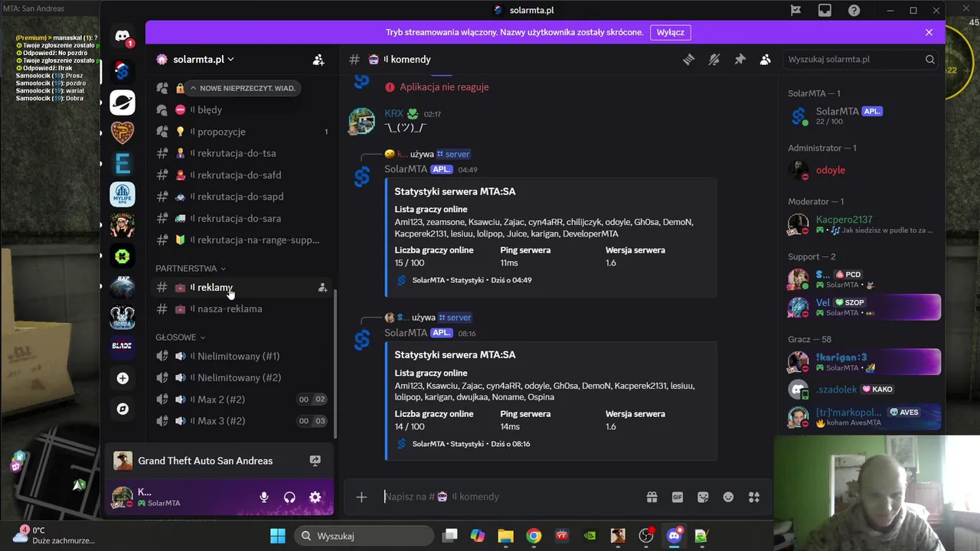
Task: Toggle headphones deafen
Action: pyautogui.click(x=289, y=497)
